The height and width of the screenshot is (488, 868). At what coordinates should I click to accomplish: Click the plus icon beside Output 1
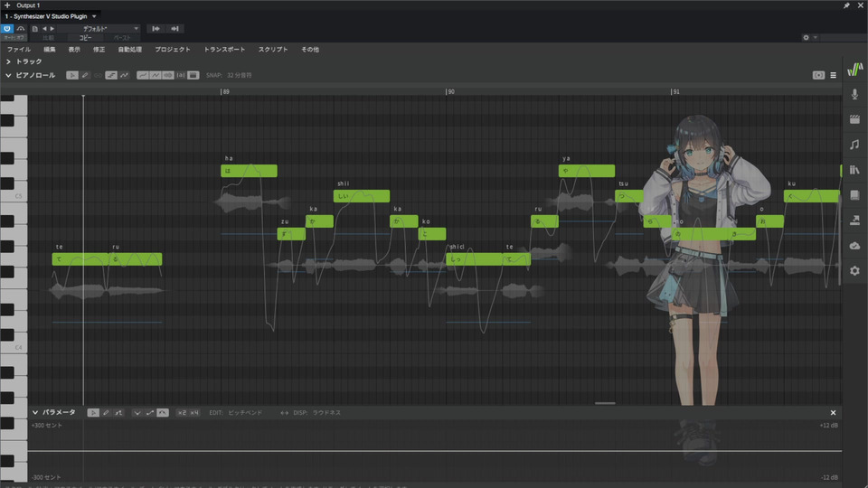7,5
